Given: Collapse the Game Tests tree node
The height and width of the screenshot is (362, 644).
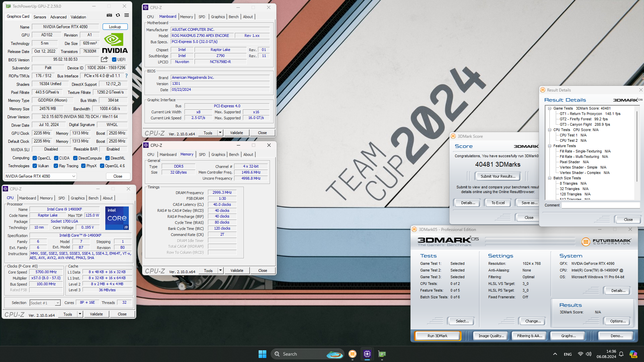Looking at the screenshot, I should (x=550, y=108).
